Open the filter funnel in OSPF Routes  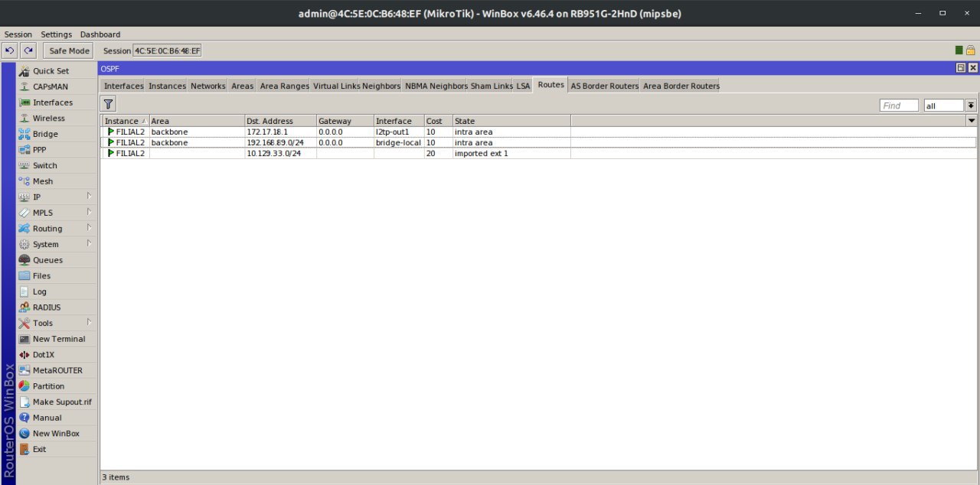(x=109, y=104)
